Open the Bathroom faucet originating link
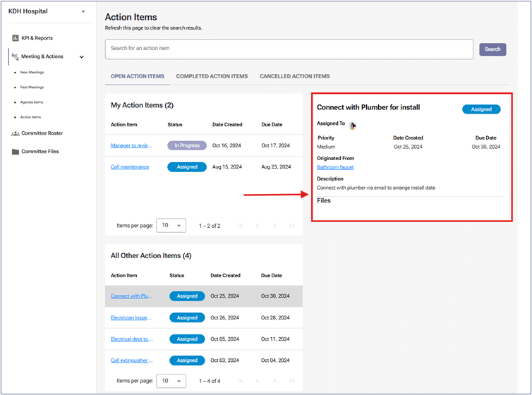 335,167
